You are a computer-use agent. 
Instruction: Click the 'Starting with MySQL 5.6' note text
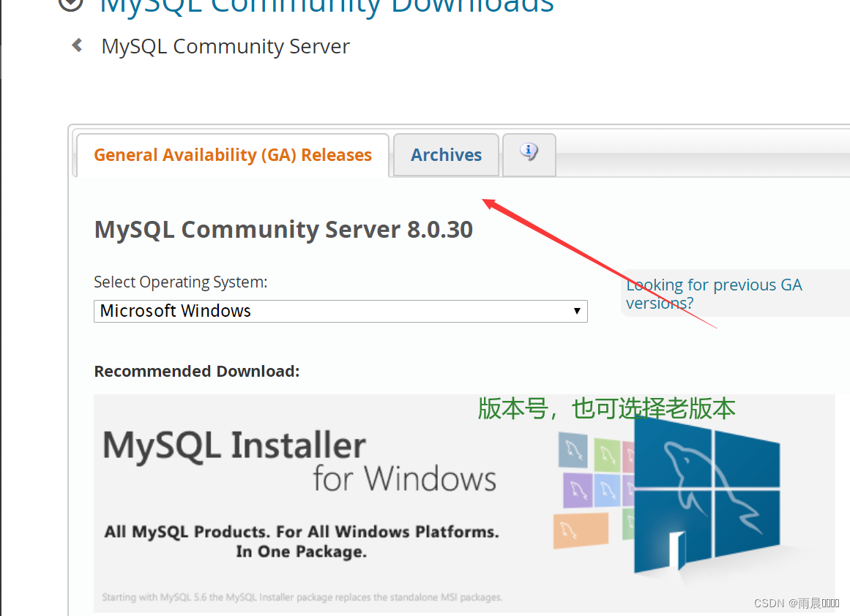point(302,597)
